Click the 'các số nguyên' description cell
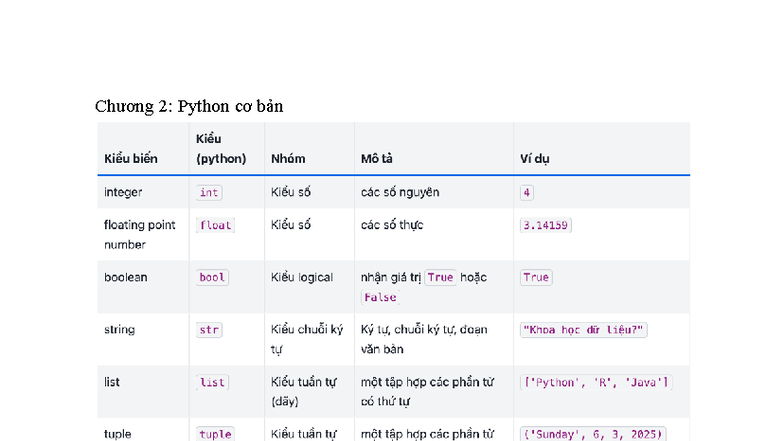The width and height of the screenshot is (784, 441). 400,192
